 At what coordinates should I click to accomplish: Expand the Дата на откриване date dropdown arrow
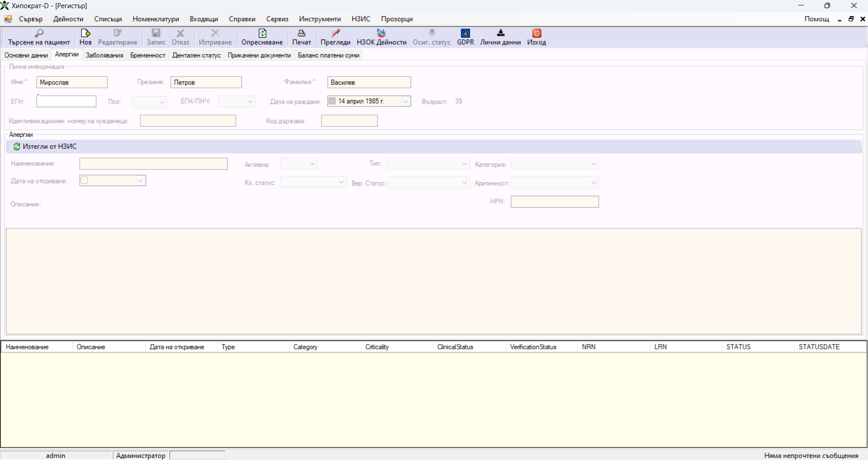click(x=141, y=180)
